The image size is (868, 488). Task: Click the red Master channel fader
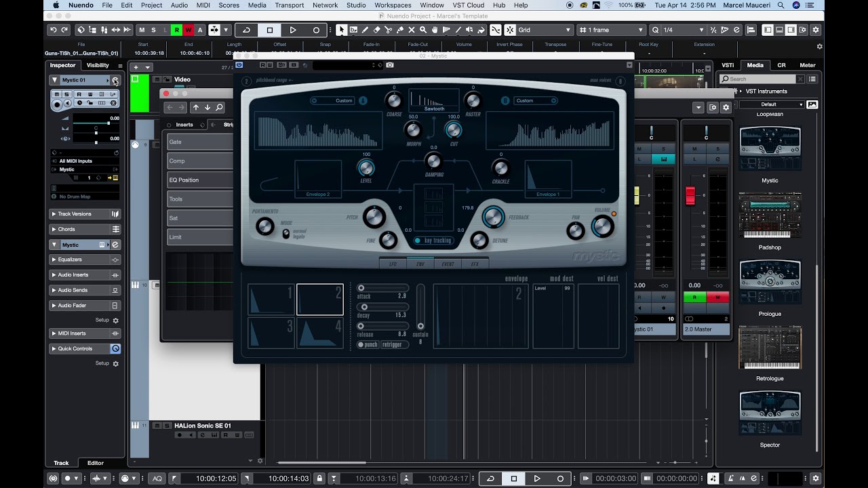(x=690, y=196)
